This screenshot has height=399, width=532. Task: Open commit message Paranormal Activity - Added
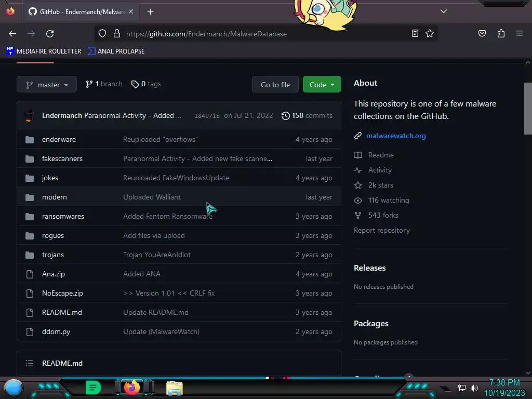pos(129,116)
